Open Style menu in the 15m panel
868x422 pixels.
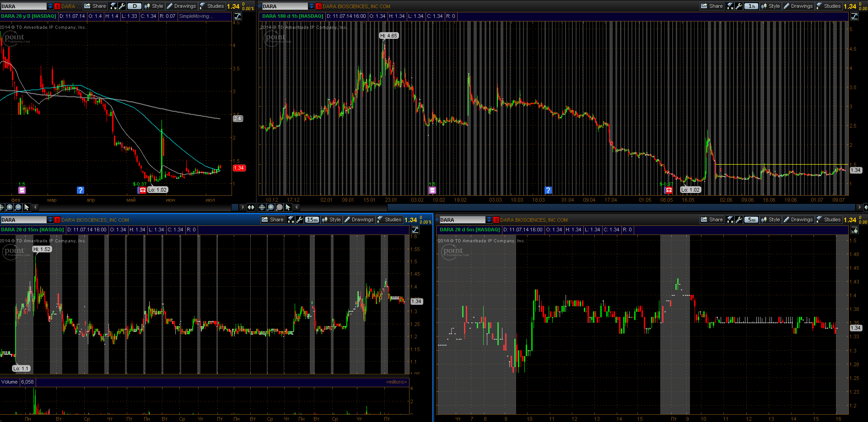point(331,219)
